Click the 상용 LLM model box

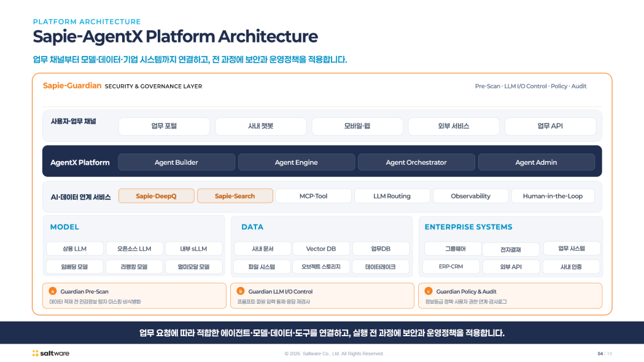(75, 249)
